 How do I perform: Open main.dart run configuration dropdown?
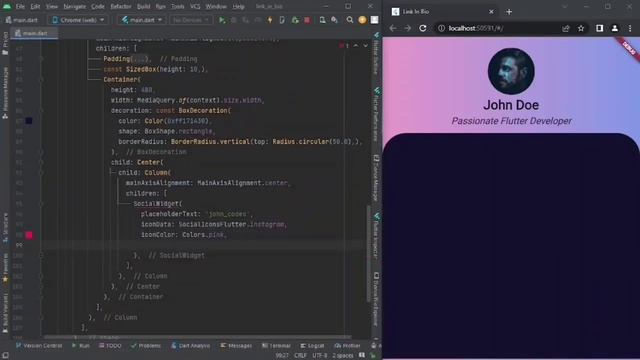(x=142, y=20)
